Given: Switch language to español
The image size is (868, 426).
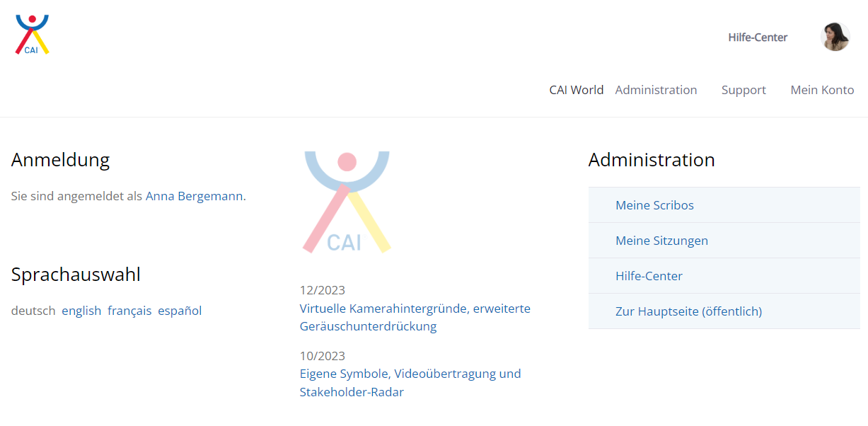Looking at the screenshot, I should point(180,311).
